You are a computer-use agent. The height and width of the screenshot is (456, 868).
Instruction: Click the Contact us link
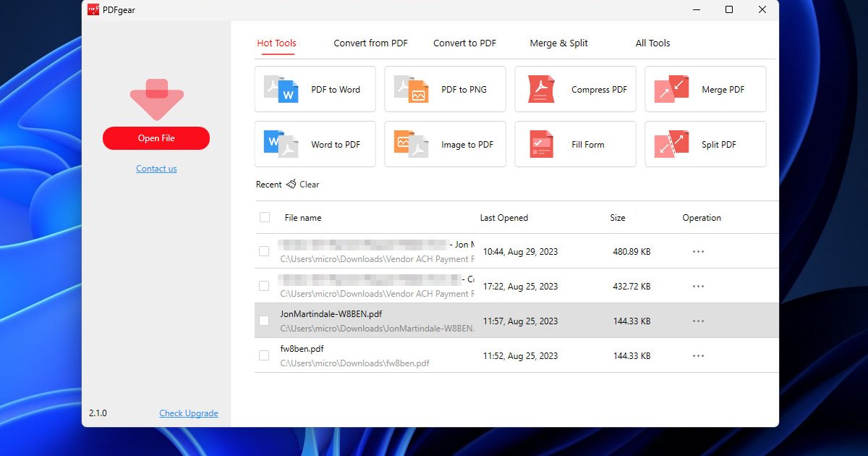pos(156,168)
